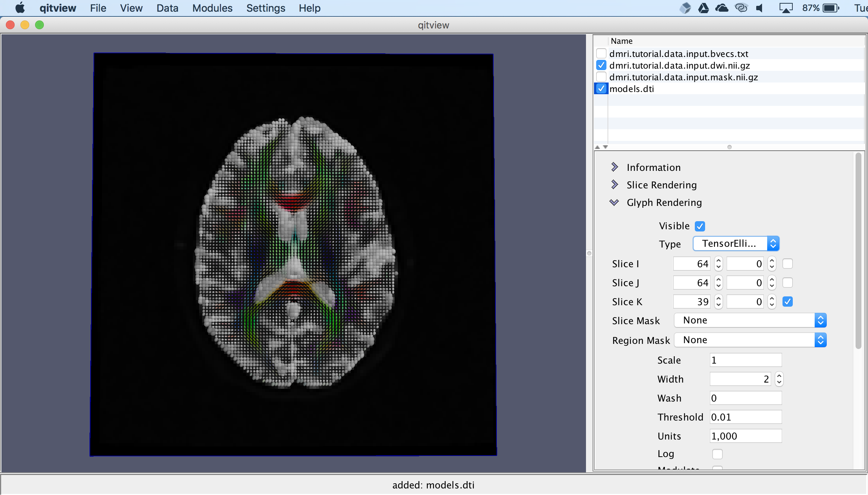Enable dmri.tutorial.data.input.mask.nii.gz checkbox
This screenshot has height=495, width=868.
coord(601,77)
